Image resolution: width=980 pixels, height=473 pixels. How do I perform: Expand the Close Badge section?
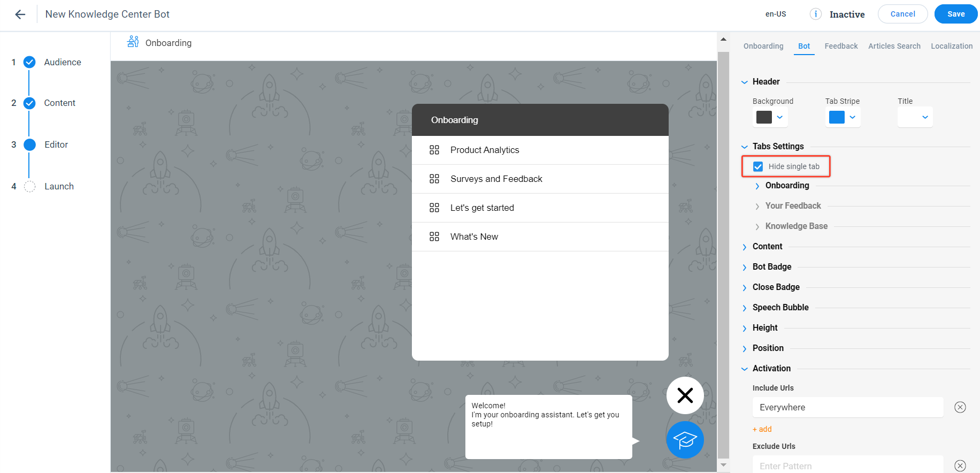coord(744,287)
